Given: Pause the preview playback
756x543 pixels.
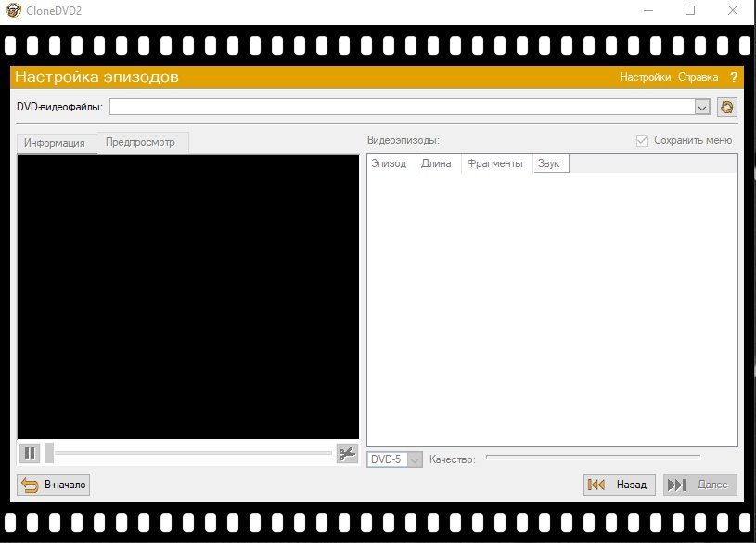Looking at the screenshot, I should 30,454.
